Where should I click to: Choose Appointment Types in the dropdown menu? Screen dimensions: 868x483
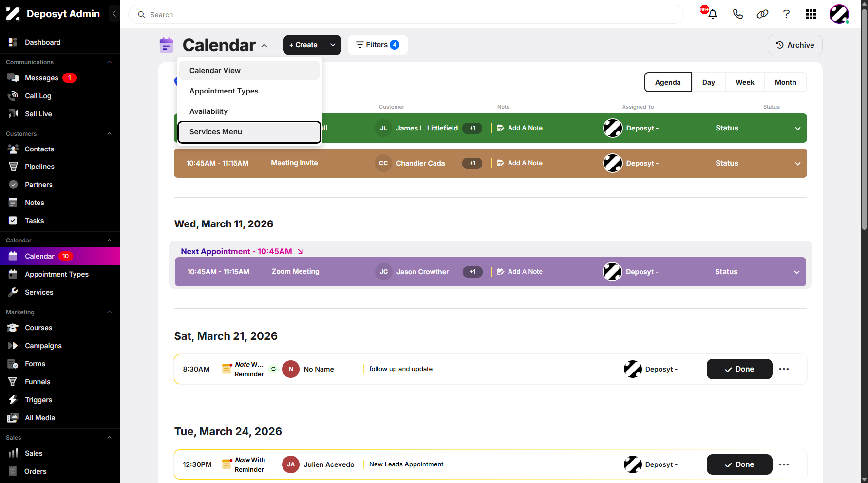pos(249,91)
